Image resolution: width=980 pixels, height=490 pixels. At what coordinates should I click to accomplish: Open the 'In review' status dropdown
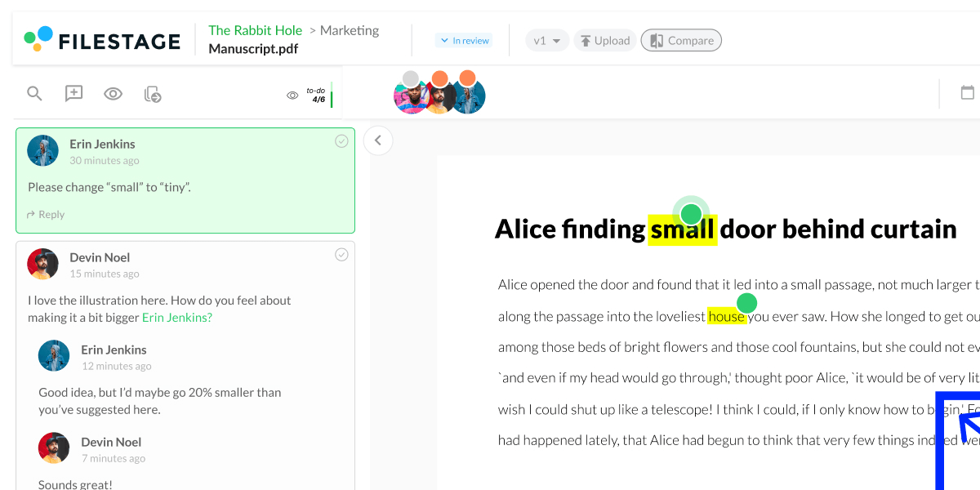tap(464, 40)
